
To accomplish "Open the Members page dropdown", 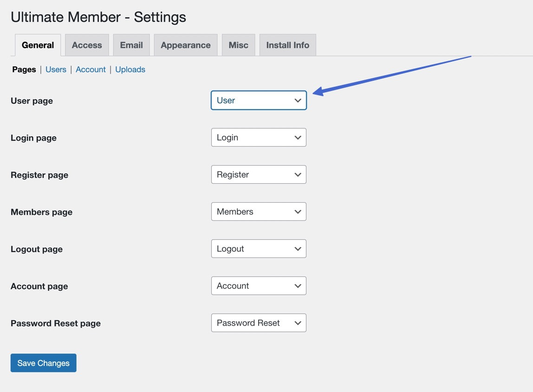I will (259, 212).
